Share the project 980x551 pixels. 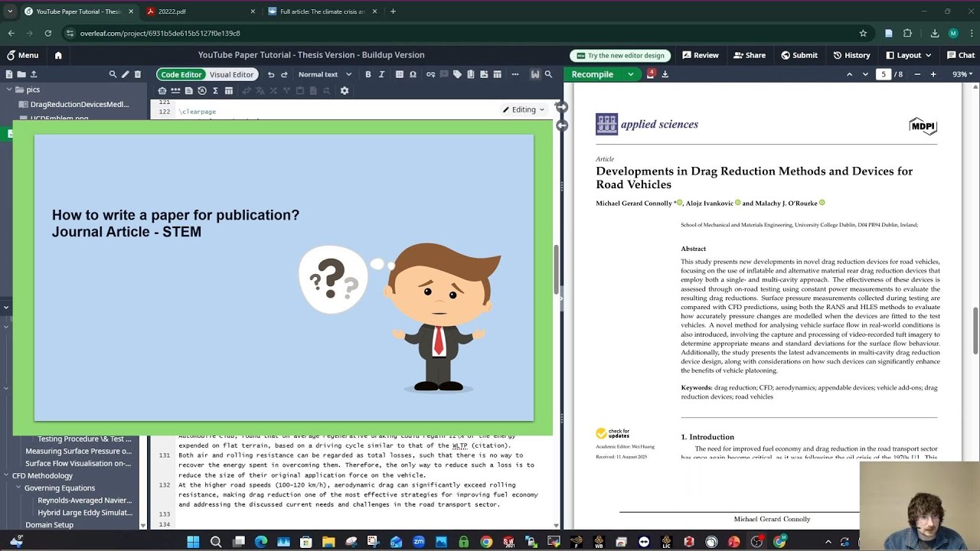click(750, 55)
